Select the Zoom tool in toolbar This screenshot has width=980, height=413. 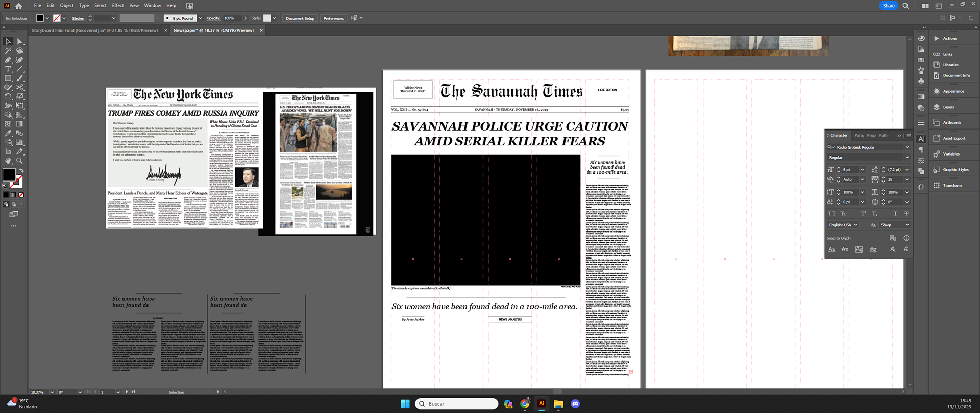pyautogui.click(x=20, y=161)
